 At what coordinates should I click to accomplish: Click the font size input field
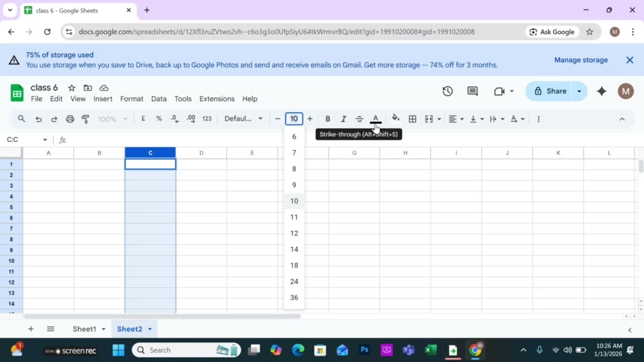(x=294, y=119)
